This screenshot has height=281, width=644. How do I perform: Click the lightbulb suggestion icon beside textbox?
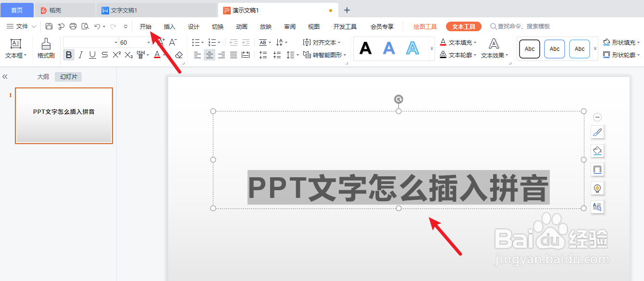point(597,188)
